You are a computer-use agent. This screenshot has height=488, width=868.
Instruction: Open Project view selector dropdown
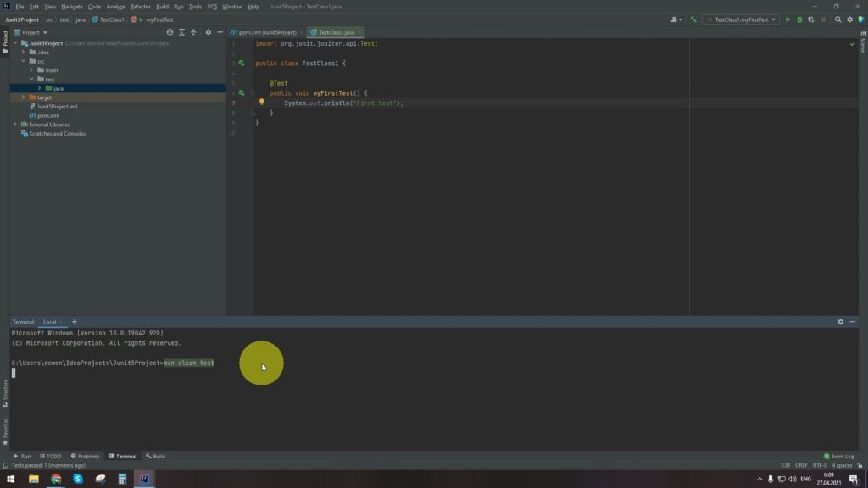[31, 32]
